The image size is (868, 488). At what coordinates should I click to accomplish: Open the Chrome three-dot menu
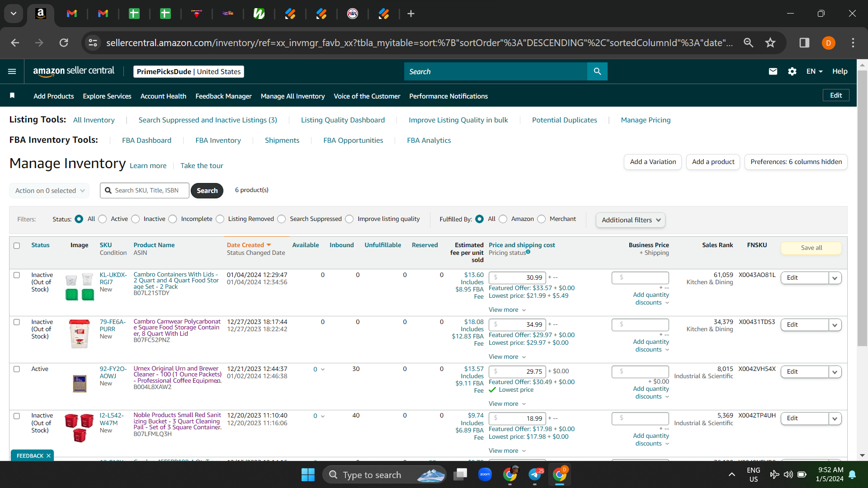click(x=853, y=43)
